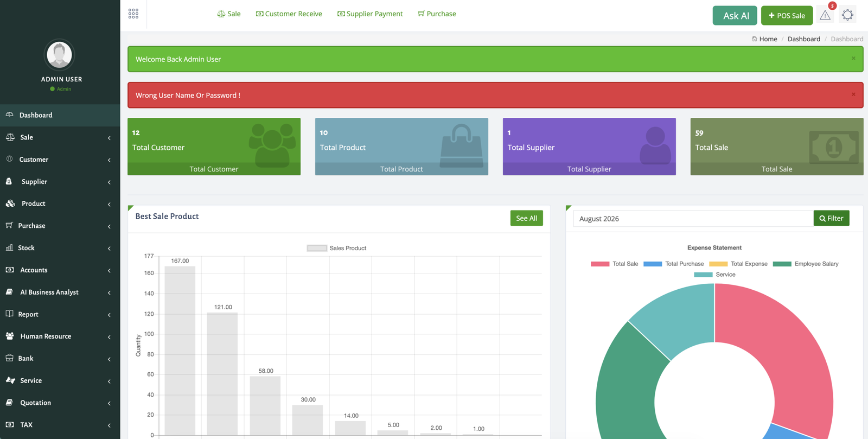The height and width of the screenshot is (439, 868).
Task: Click the Product cubes icon in sidebar
Action: [x=10, y=203]
